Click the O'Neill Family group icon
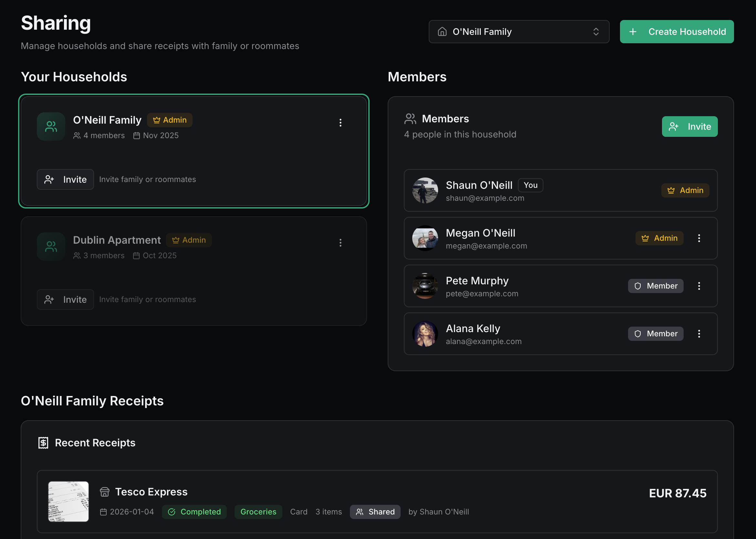Image resolution: width=756 pixels, height=539 pixels. pos(51,127)
